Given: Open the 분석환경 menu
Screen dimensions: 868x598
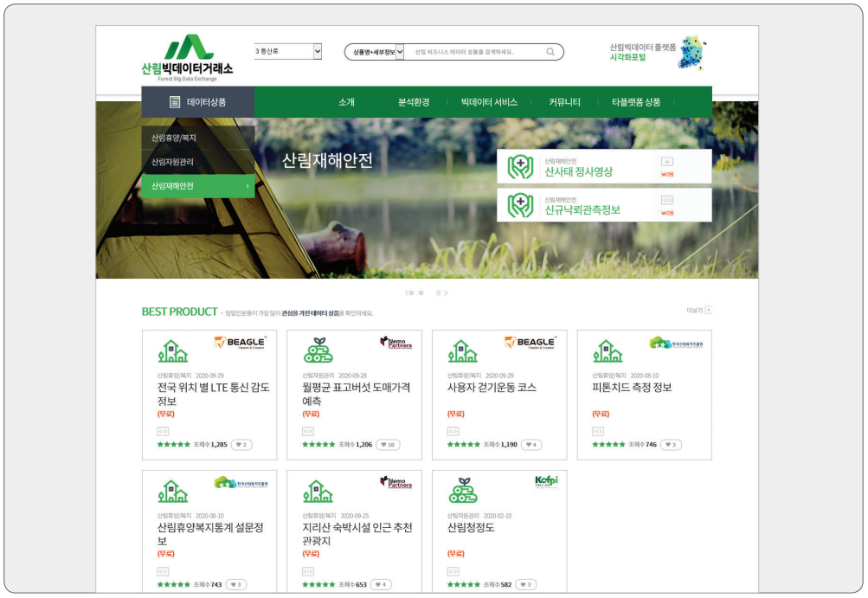Looking at the screenshot, I should click(414, 102).
